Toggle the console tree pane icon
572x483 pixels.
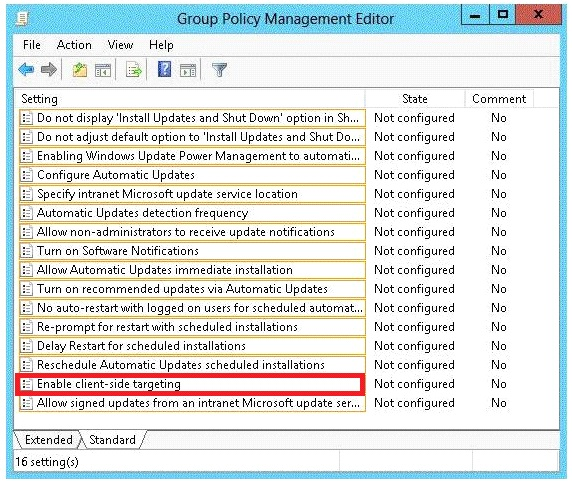pyautogui.click(x=103, y=70)
